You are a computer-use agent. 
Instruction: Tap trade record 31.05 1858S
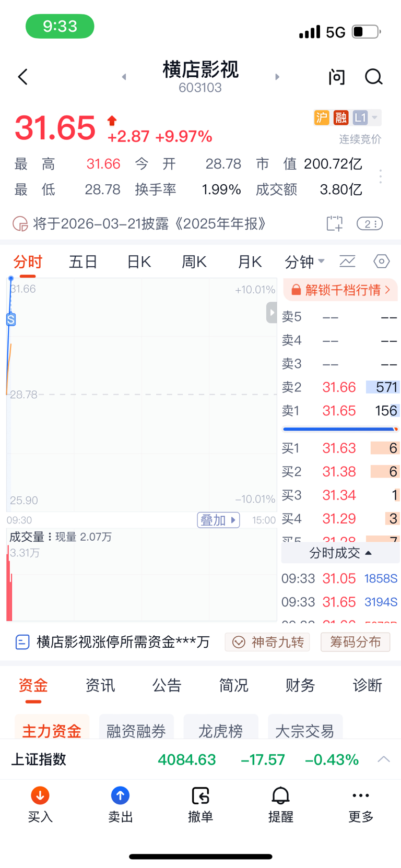point(339,578)
